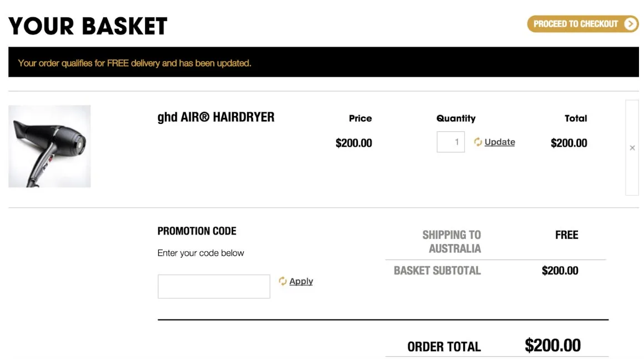Screen dimensions: 644x359
Task: Remove the hairdryer using the X icon
Action: click(x=632, y=148)
